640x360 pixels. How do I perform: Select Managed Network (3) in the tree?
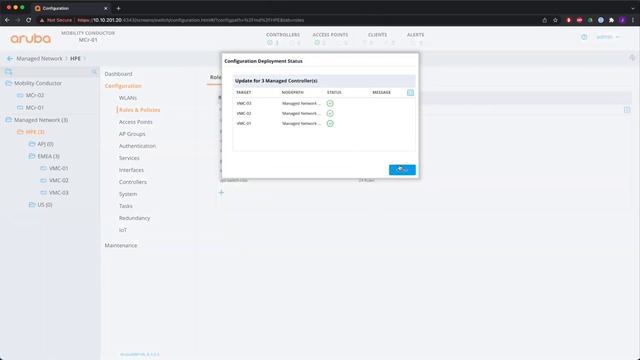[41, 120]
